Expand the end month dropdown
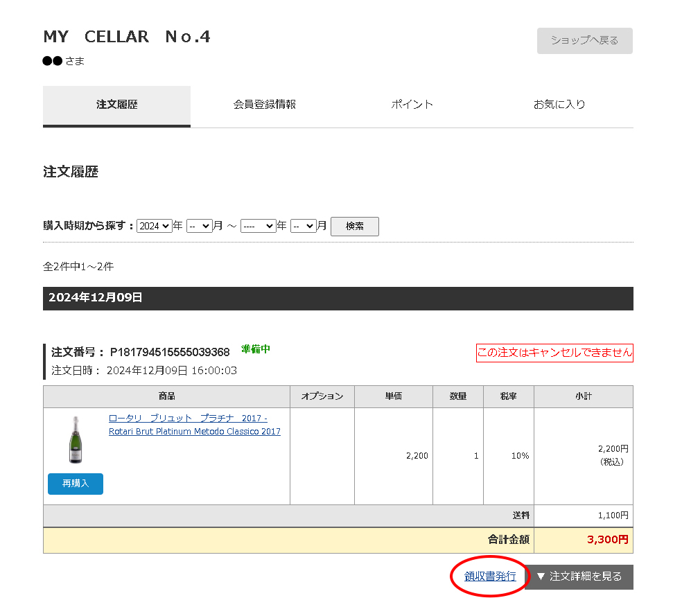682x616 pixels. 303,226
